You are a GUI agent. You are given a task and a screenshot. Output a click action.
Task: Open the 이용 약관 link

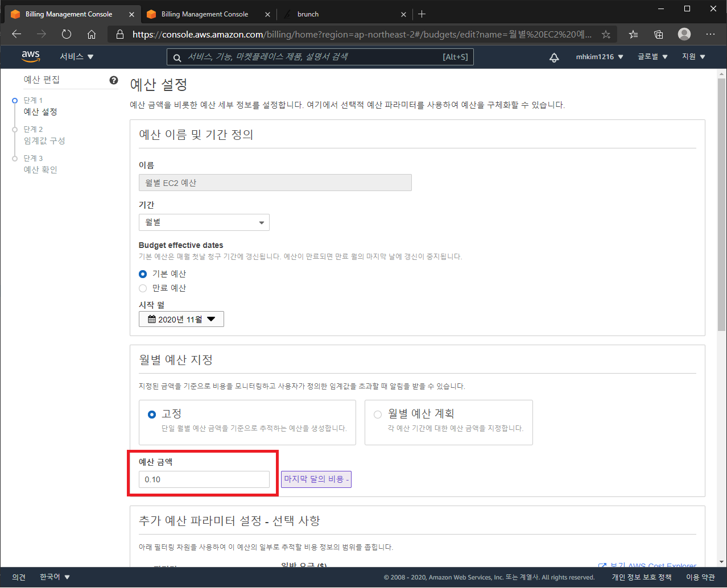coord(700,577)
